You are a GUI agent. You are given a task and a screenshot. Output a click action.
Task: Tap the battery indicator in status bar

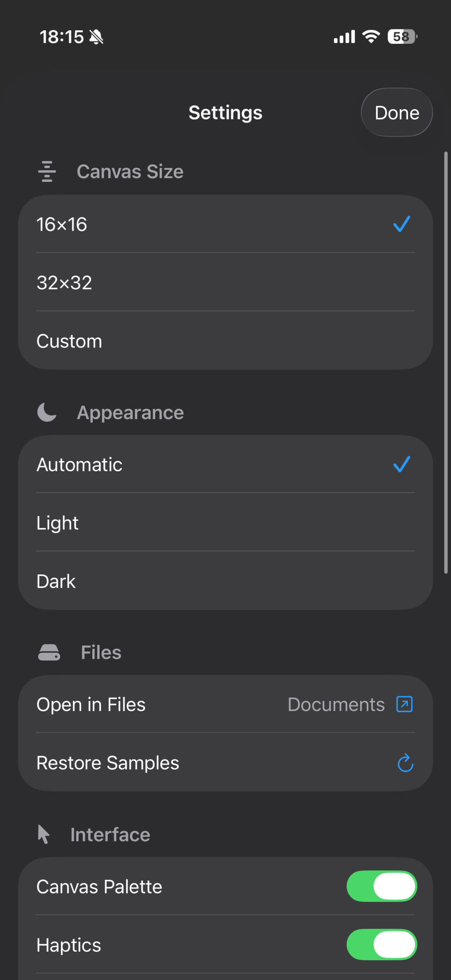(x=402, y=37)
